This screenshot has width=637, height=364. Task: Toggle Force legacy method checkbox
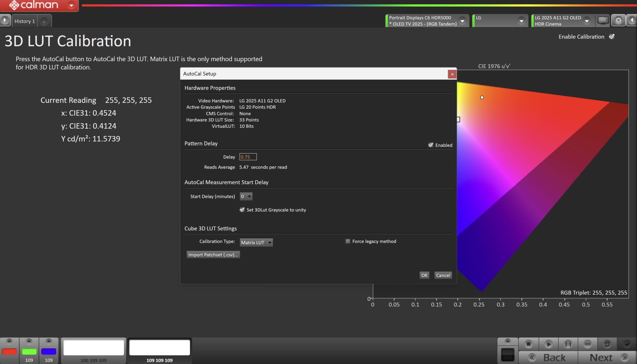348,241
